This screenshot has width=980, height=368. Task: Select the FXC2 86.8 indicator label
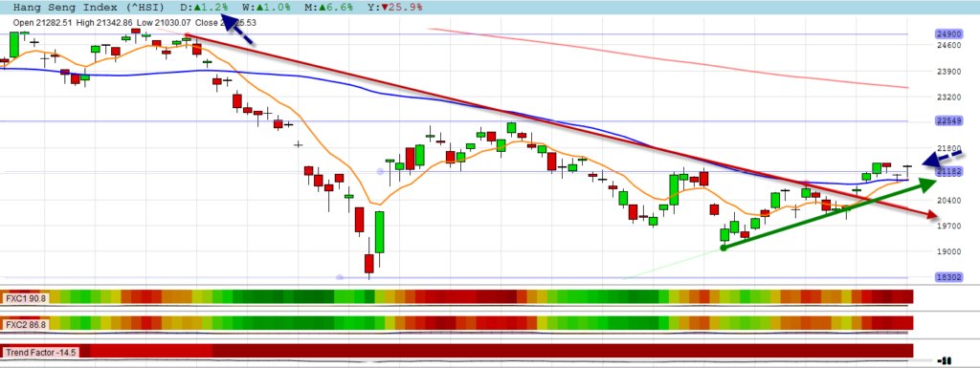tap(26, 325)
